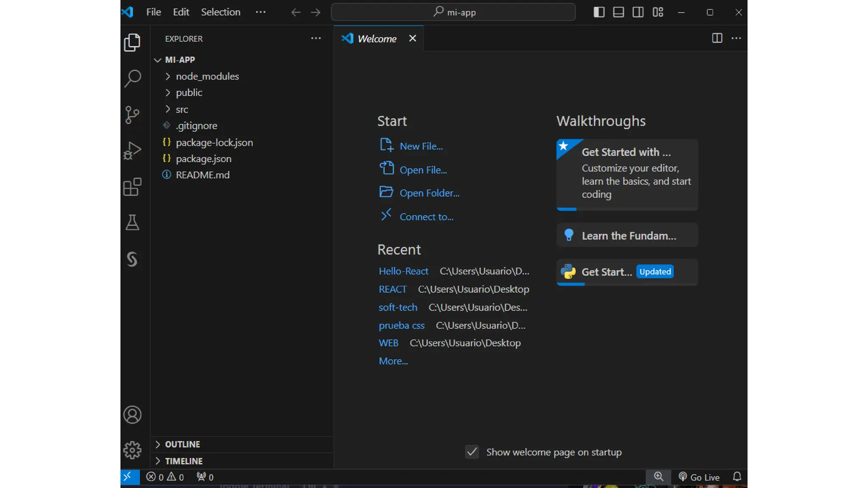Click the More recent items link
Screen dimensions: 868x488
point(393,361)
